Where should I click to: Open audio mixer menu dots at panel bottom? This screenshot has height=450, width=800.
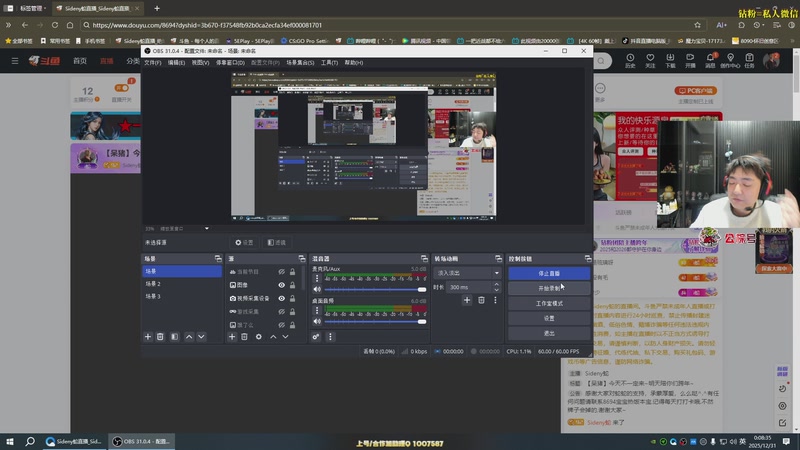[330, 337]
